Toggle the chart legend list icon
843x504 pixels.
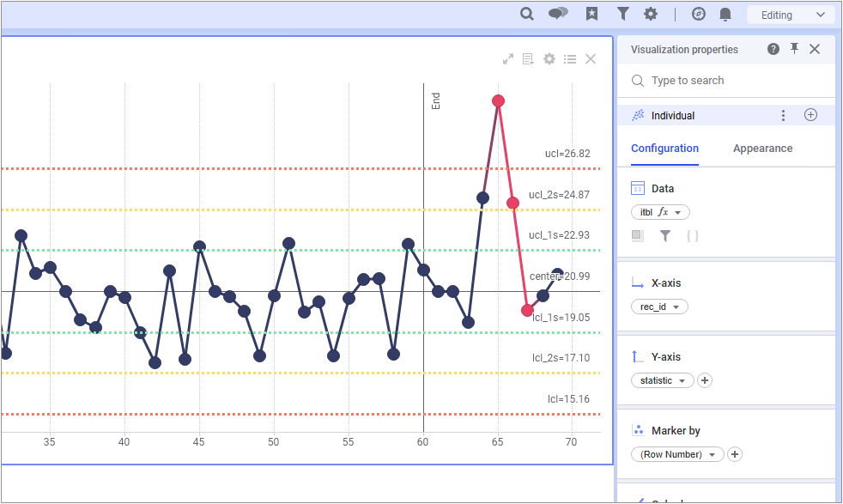[x=570, y=59]
